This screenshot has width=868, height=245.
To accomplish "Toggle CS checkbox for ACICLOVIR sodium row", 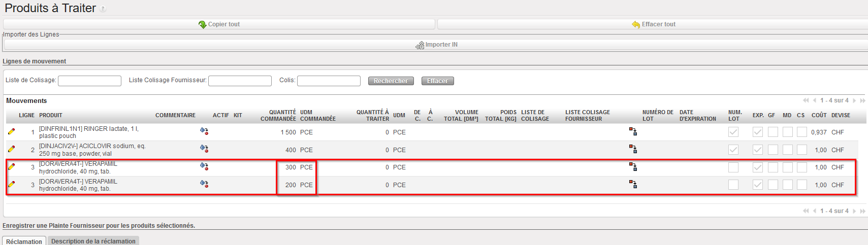I will click(802, 150).
